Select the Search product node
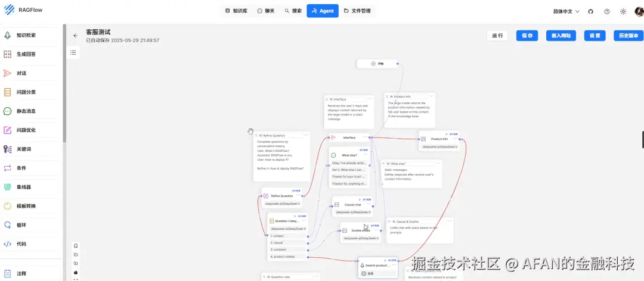Screen dimensions: 644x281 (x=378, y=268)
